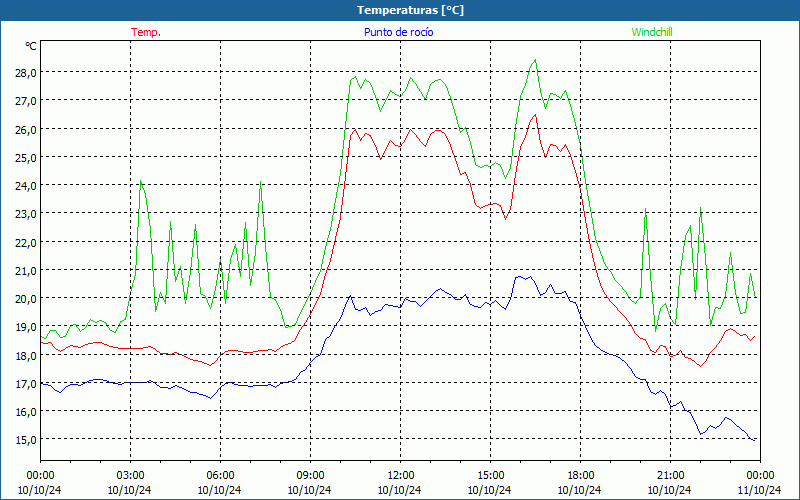
Task: Click the 03:00 time axis label
Action: pyautogui.click(x=130, y=476)
